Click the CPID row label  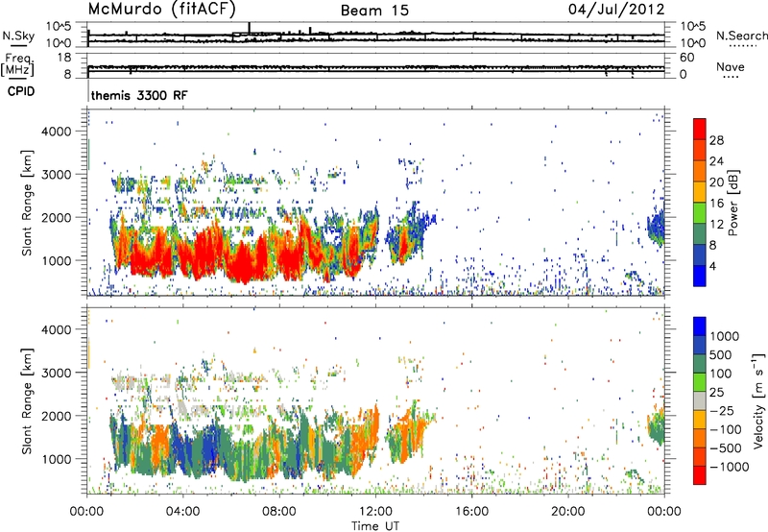[x=21, y=91]
